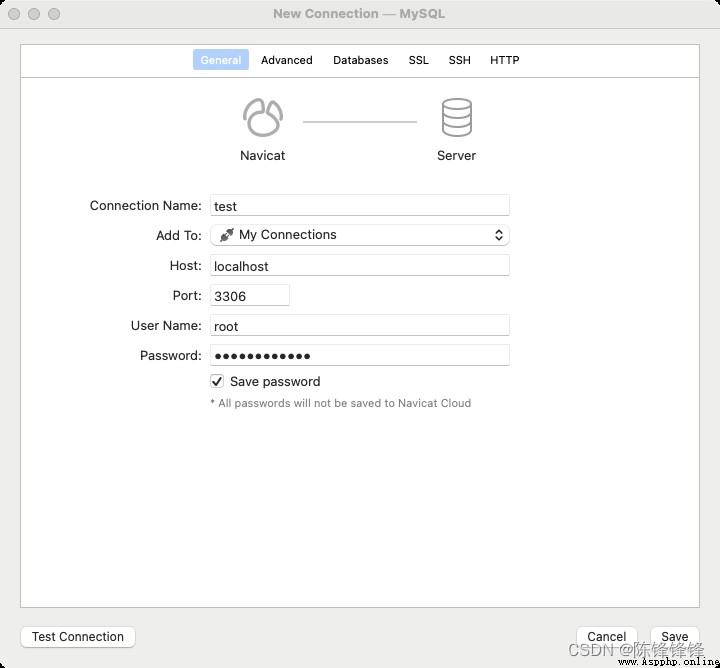This screenshot has height=668, width=720.
Task: Click the Navicat label under the logo
Action: tap(262, 156)
